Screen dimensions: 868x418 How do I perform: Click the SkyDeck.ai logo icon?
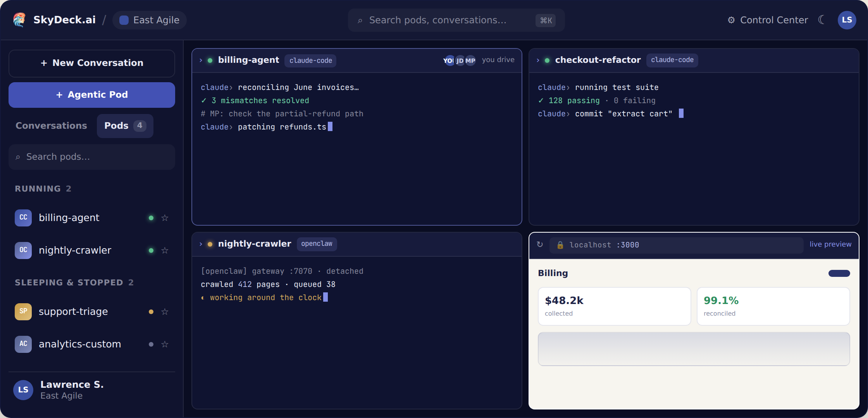tap(19, 20)
